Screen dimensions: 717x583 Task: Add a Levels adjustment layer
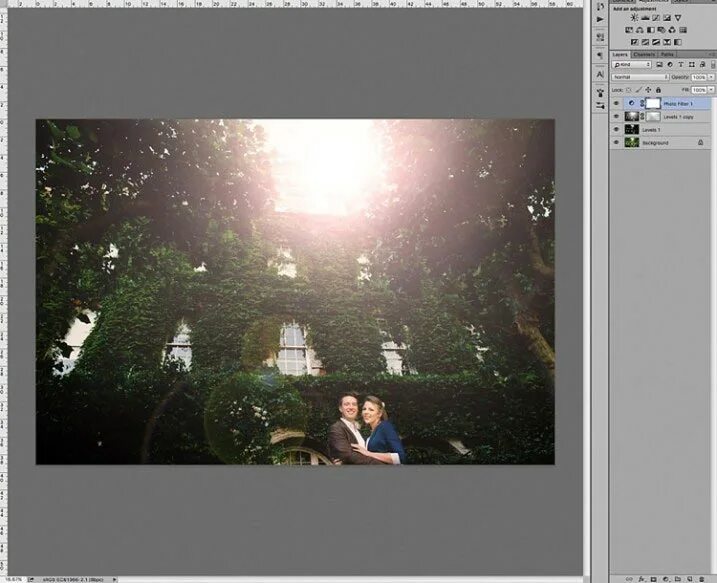pyautogui.click(x=645, y=18)
